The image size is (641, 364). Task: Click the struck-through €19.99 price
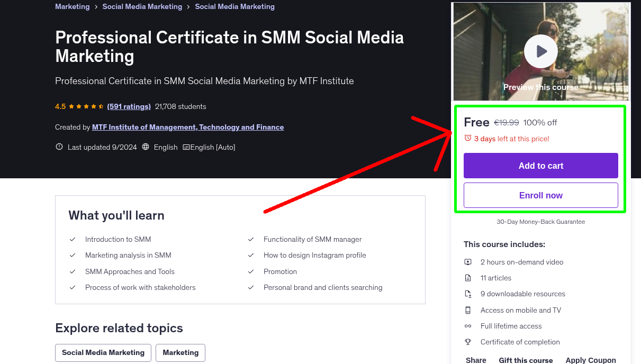(507, 122)
